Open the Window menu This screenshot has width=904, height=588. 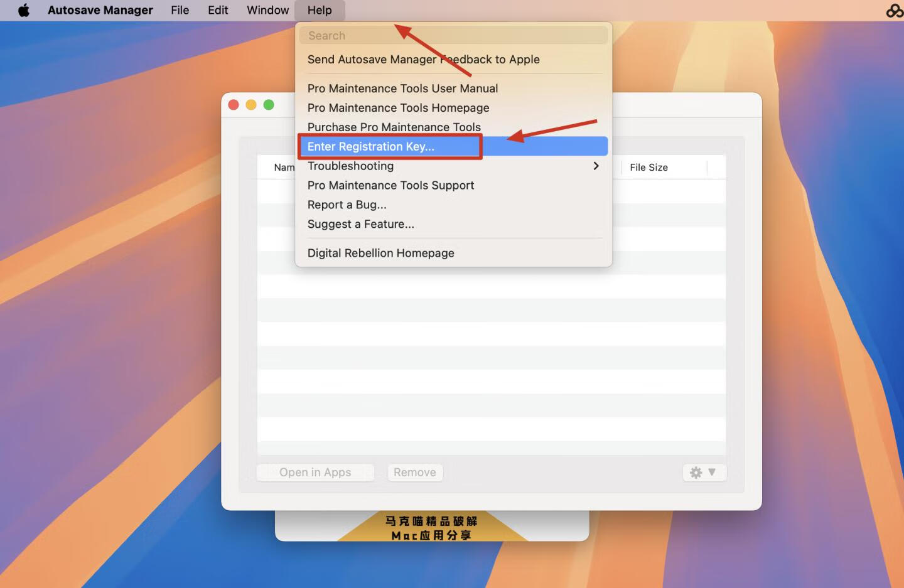tap(267, 10)
